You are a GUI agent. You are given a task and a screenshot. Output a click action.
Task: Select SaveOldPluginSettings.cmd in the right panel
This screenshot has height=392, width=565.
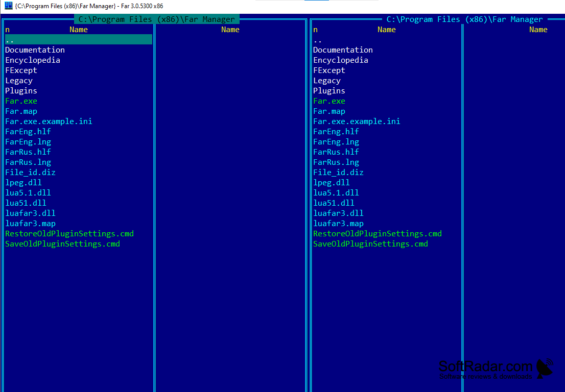click(x=371, y=243)
